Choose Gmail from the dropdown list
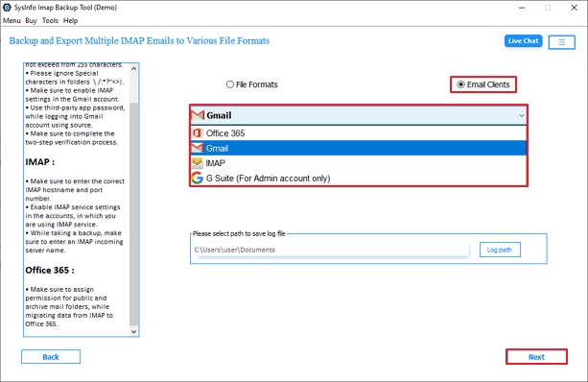Image resolution: width=588 pixels, height=382 pixels. pos(359,148)
